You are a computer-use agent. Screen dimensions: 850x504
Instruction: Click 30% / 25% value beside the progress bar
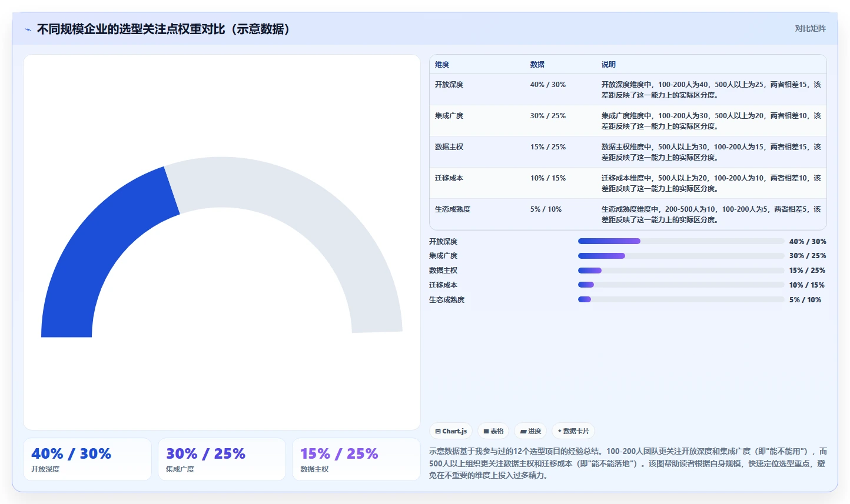(808, 256)
